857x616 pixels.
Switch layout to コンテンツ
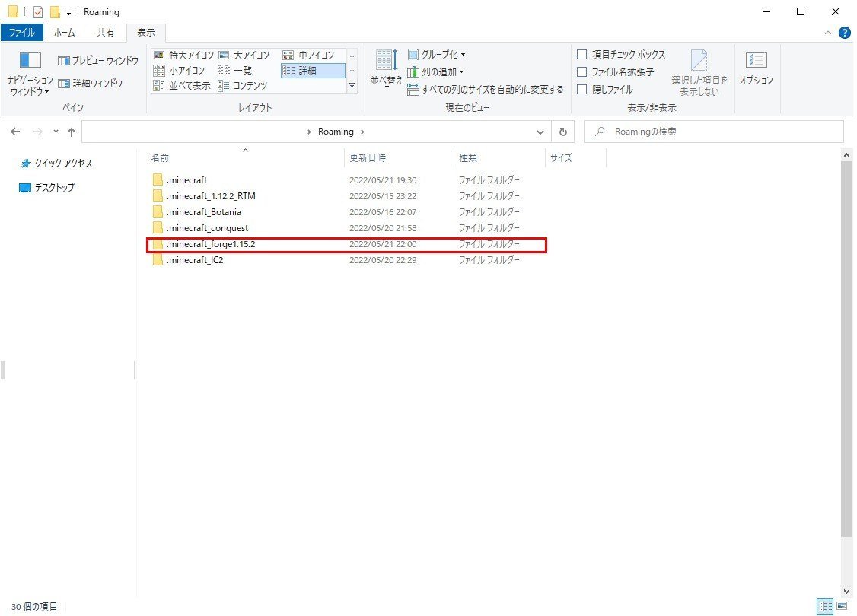tap(243, 86)
